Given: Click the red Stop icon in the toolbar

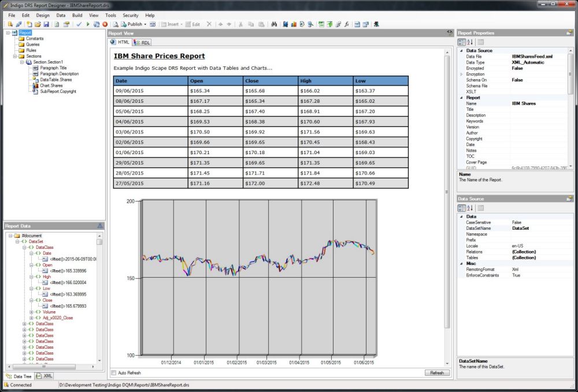Looking at the screenshot, I should (105, 25).
